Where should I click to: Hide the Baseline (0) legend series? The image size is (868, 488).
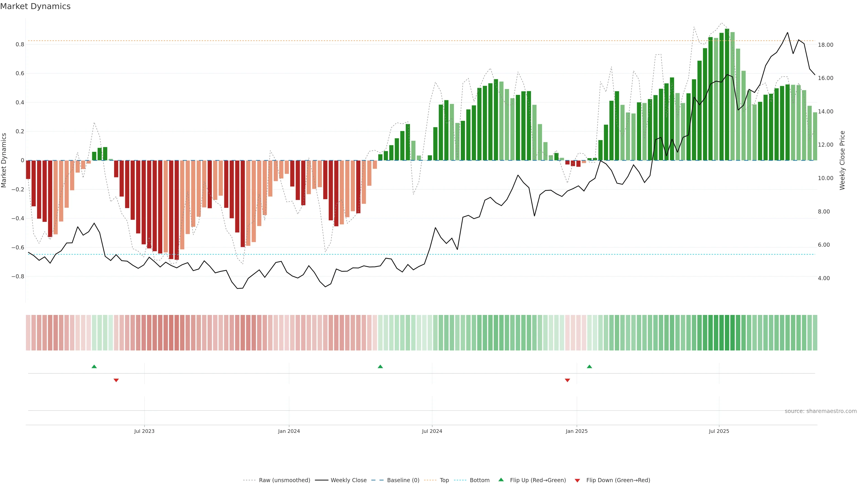pos(403,480)
